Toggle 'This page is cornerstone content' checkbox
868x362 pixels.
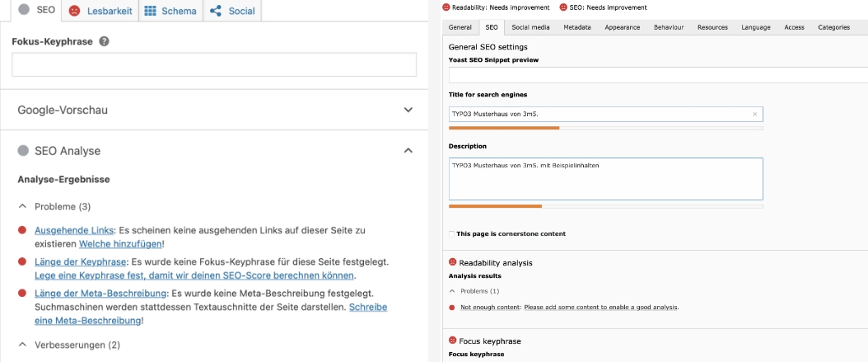(452, 234)
